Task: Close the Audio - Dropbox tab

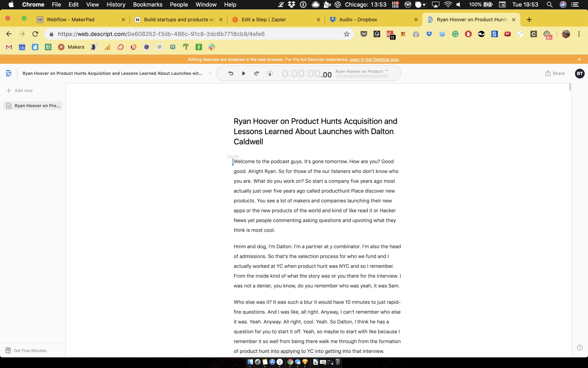Action: tap(416, 20)
